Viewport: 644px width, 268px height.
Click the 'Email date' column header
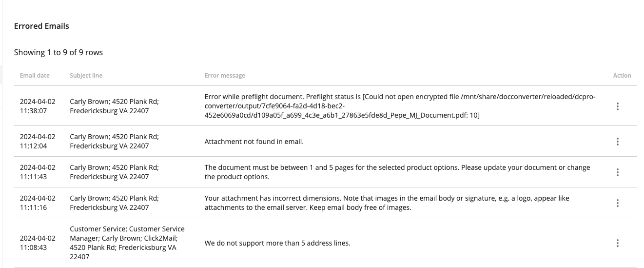[x=35, y=76]
